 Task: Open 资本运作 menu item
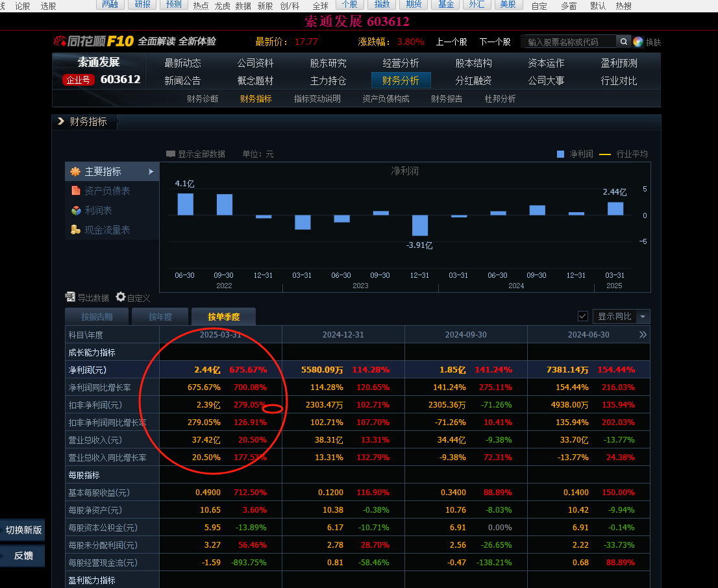pyautogui.click(x=546, y=63)
